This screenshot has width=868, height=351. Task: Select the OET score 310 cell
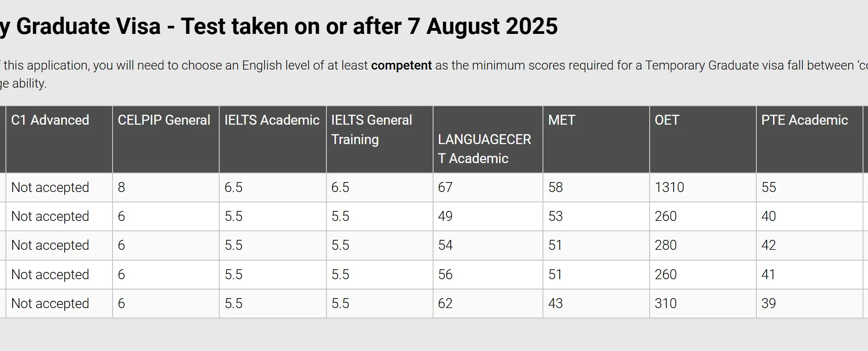(x=665, y=303)
